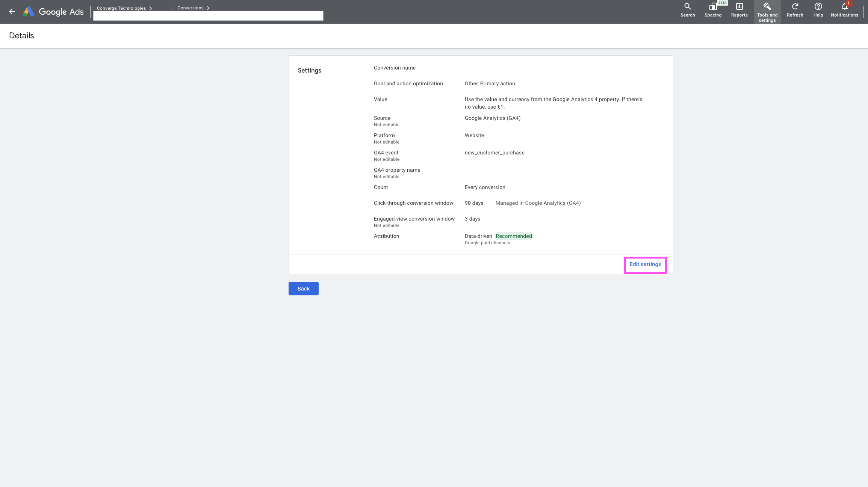Open Tools and settings menu
The height and width of the screenshot is (487, 868).
[x=767, y=12]
